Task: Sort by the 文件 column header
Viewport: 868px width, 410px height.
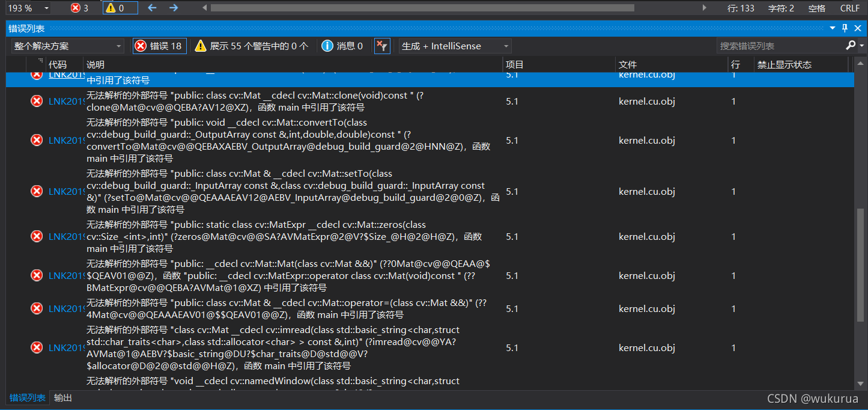Action: tap(672, 64)
